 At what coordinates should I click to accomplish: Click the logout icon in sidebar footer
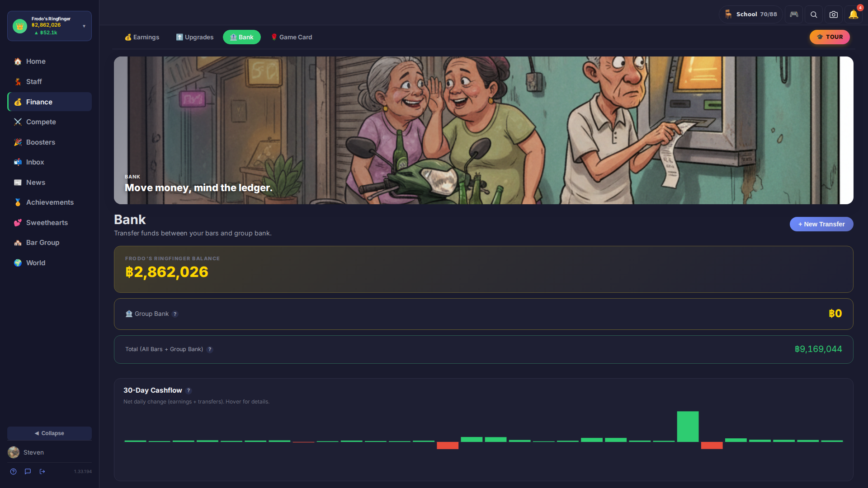tap(42, 471)
